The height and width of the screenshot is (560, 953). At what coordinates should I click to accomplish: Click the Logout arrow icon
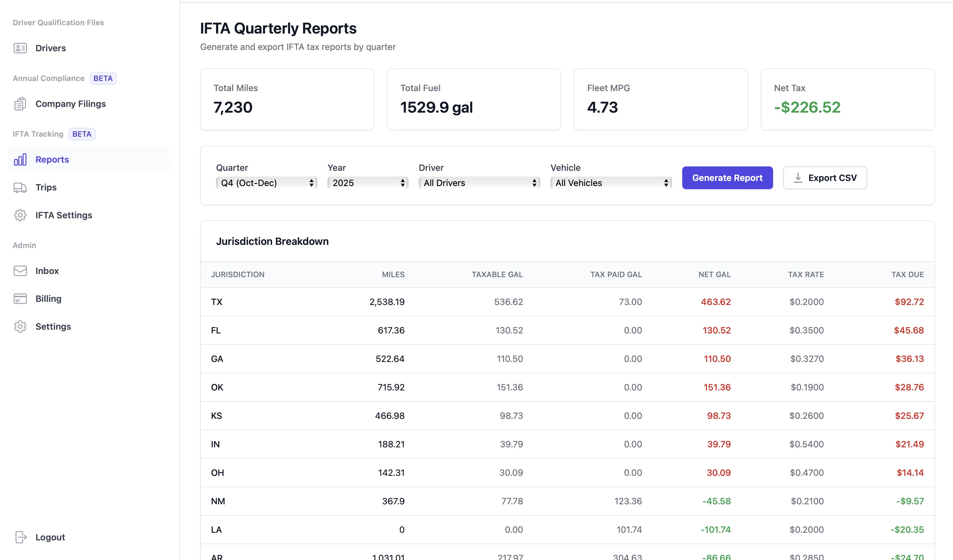click(21, 537)
